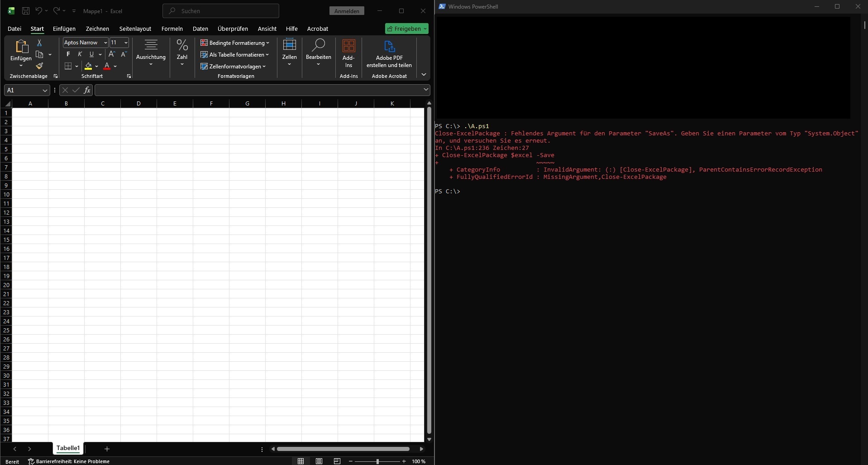This screenshot has height=465, width=868.
Task: Click the Format Painter brush icon
Action: pyautogui.click(x=39, y=66)
